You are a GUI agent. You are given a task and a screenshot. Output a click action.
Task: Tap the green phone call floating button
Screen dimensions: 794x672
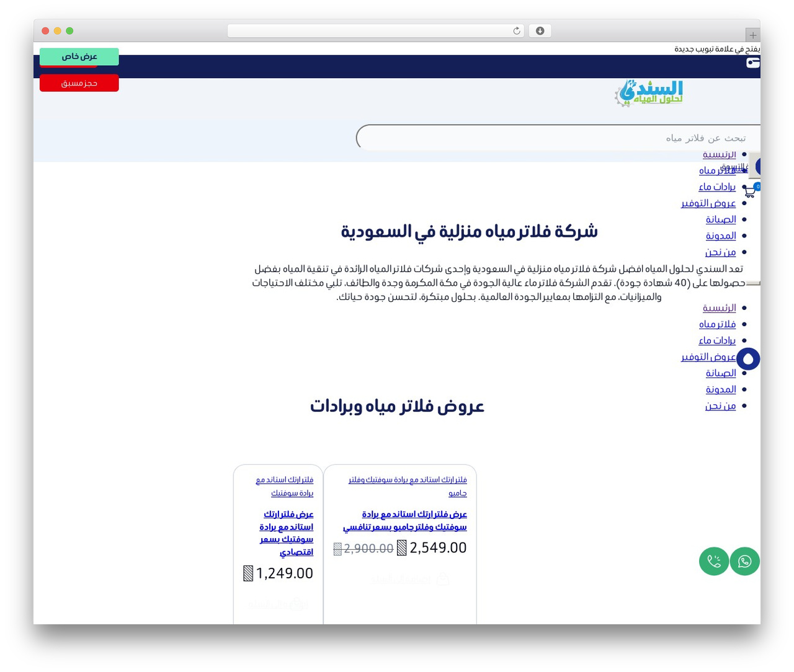[714, 561]
